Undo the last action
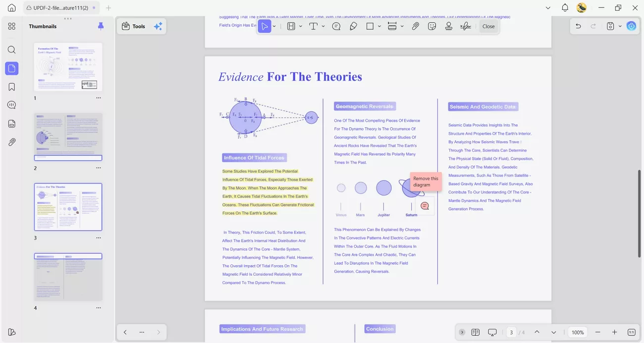The image size is (644, 343). pyautogui.click(x=578, y=26)
